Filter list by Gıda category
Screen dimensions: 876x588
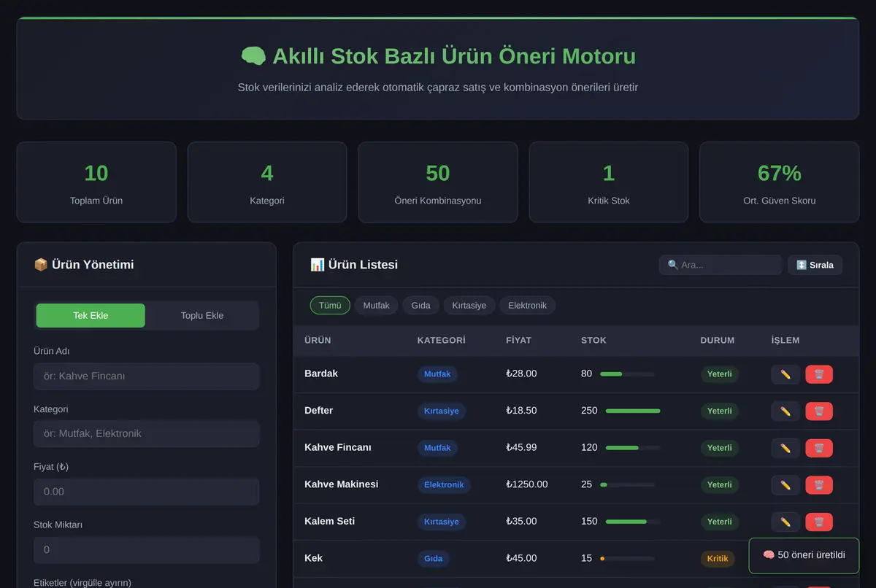click(x=420, y=305)
